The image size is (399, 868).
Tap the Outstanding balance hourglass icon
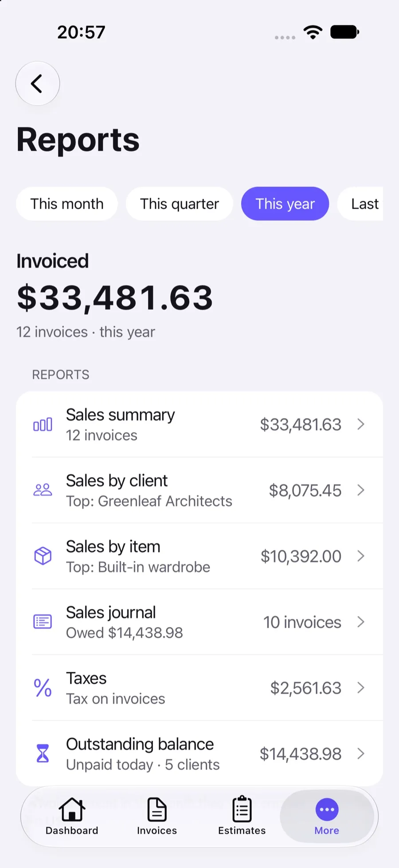click(43, 754)
